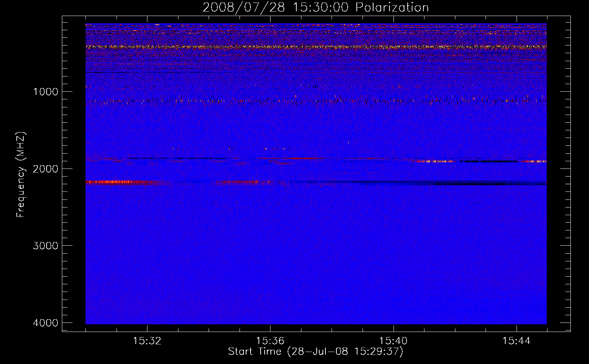589x364 pixels.
Task: Click the plot title "2008/07/28 15:30:00 Polarization"
Action: pyautogui.click(x=316, y=7)
